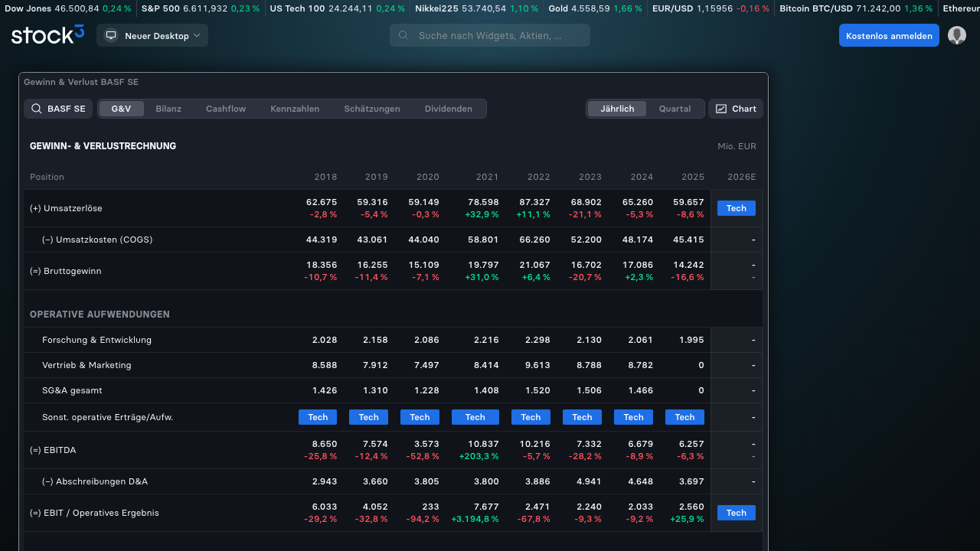
Task: Click the '2018' column header
Action: pos(325,177)
